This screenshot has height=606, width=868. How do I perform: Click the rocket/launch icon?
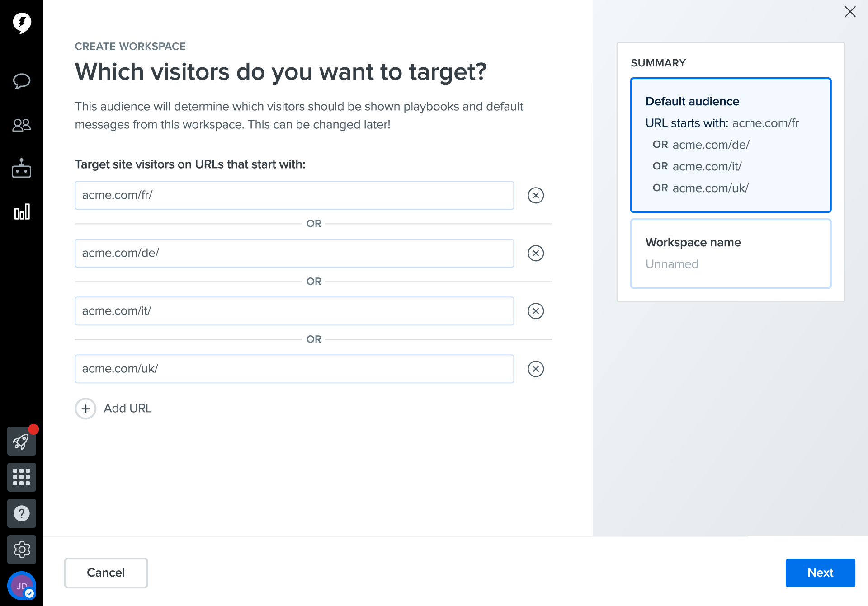(22, 441)
